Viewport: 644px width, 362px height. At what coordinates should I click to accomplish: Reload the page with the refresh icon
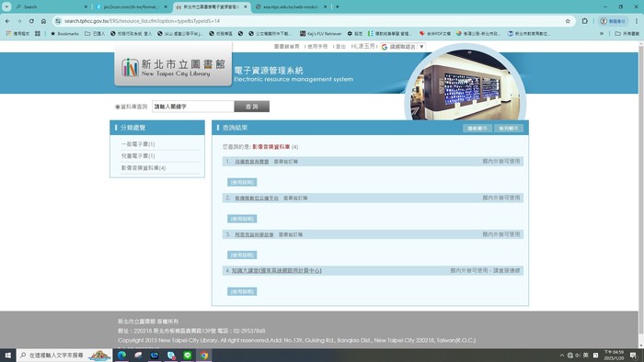click(31, 21)
